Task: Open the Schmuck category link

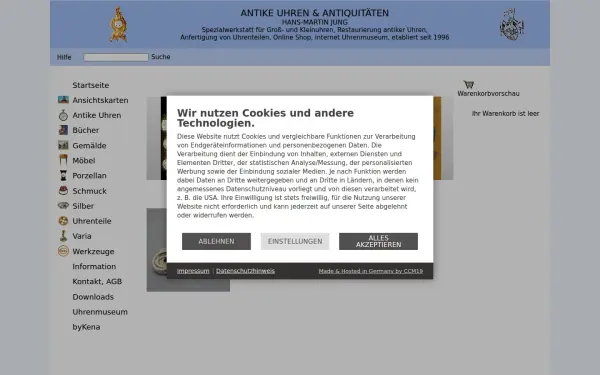Action: (x=90, y=191)
